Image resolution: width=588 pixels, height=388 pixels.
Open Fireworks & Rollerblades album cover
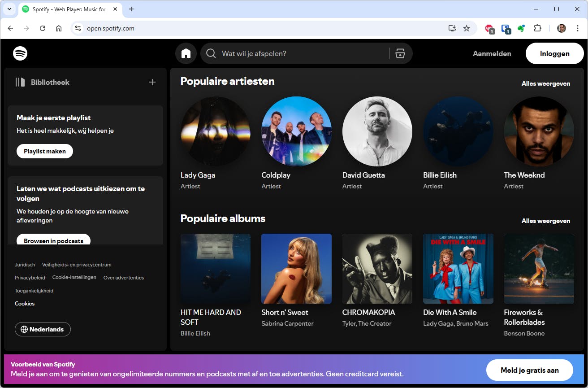pyautogui.click(x=539, y=269)
